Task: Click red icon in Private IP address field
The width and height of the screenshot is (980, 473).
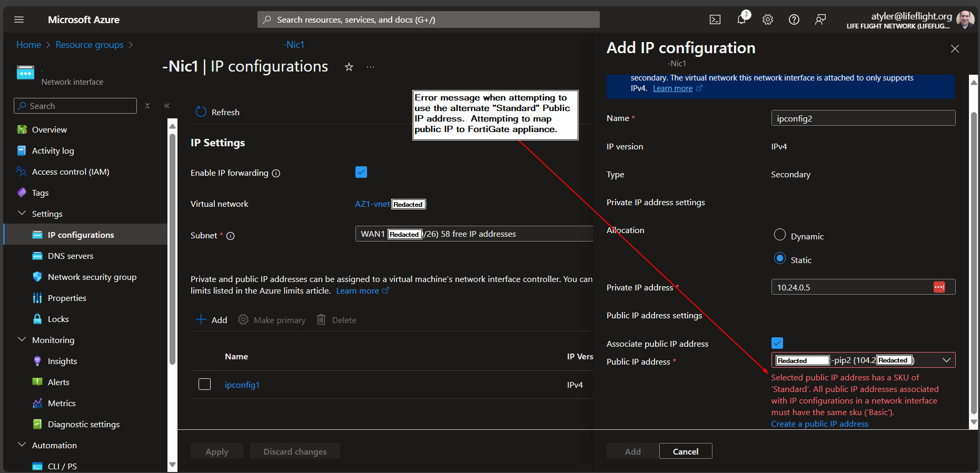Action: 939,287
